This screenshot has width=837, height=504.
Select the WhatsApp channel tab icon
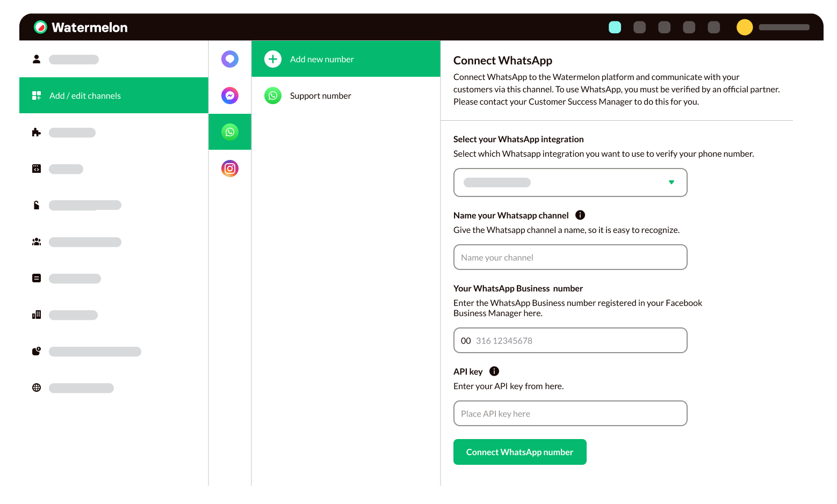coord(230,132)
